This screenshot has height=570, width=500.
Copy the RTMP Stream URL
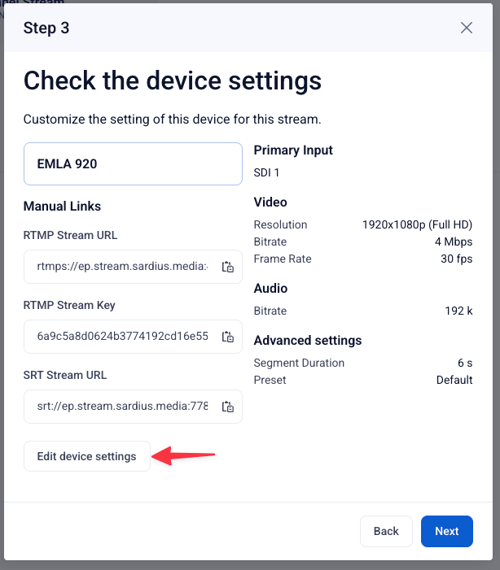pyautogui.click(x=228, y=267)
